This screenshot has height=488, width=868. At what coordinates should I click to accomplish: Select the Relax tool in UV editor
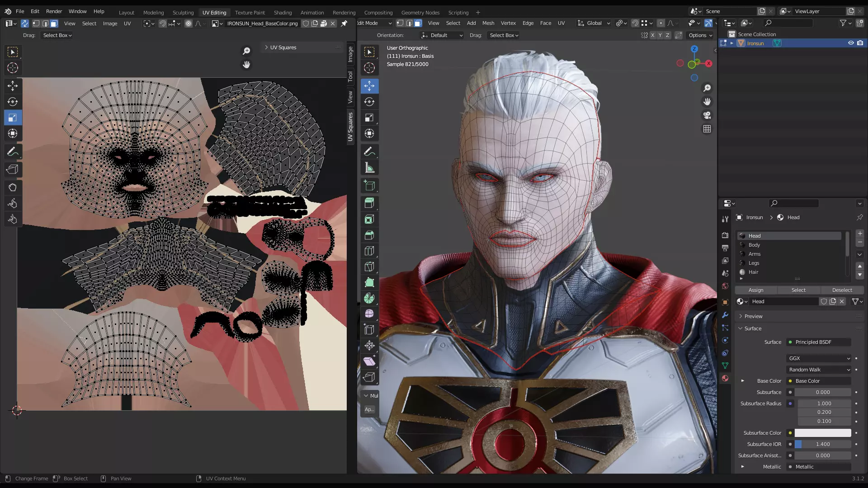[13, 203]
